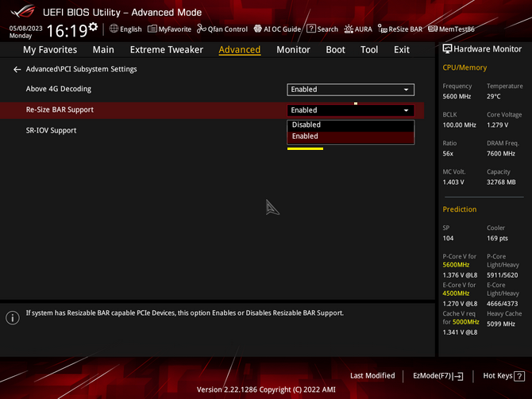Click the CPU/Memory heading
532x399 pixels.
465,67
